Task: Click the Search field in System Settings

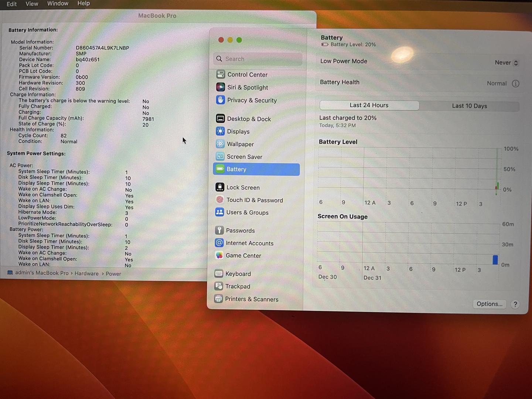Action: [258, 59]
